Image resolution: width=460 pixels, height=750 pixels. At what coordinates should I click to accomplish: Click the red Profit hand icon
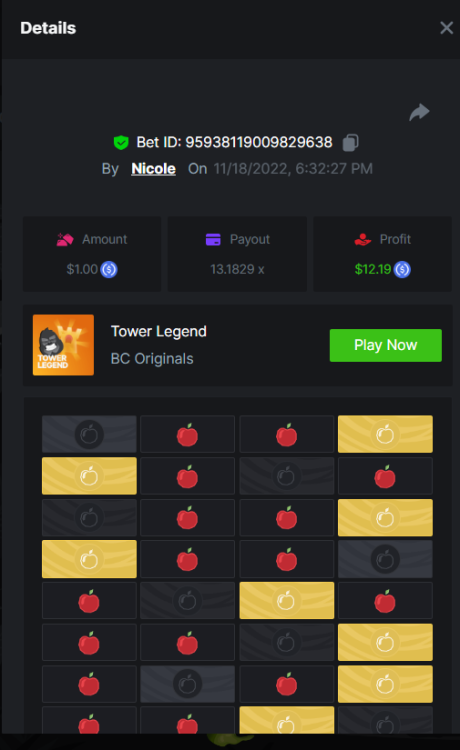click(362, 239)
